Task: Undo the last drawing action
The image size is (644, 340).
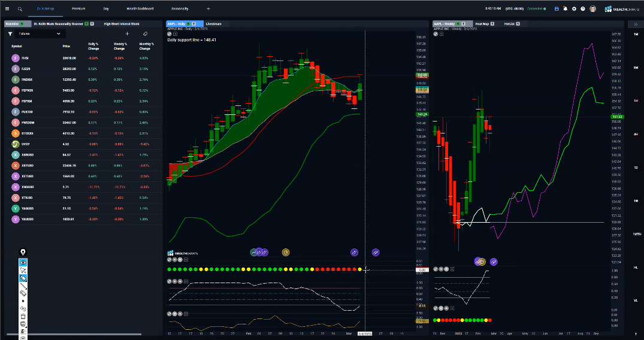Action: pyautogui.click(x=23, y=309)
